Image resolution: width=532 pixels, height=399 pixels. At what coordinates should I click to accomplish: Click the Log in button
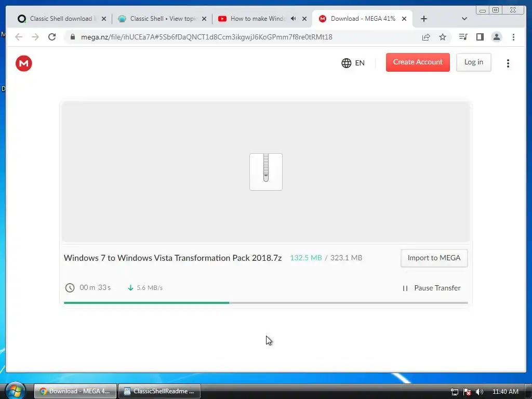[x=474, y=62]
